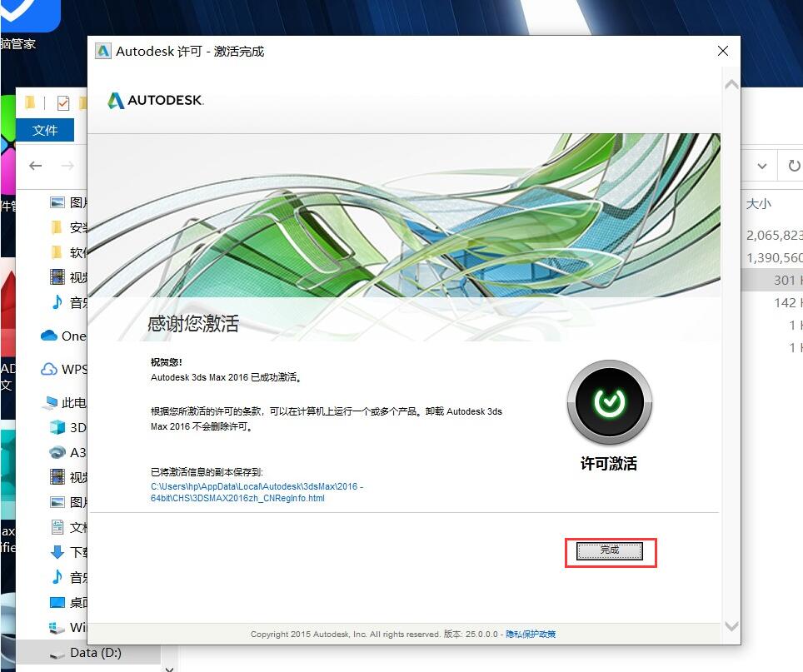Click the license activated checkmark icon
This screenshot has width=803, height=672.
(x=610, y=404)
